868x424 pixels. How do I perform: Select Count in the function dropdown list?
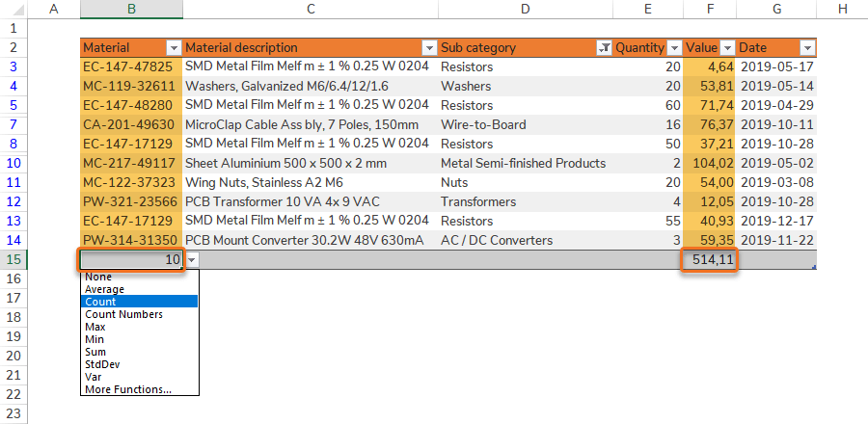(x=100, y=302)
